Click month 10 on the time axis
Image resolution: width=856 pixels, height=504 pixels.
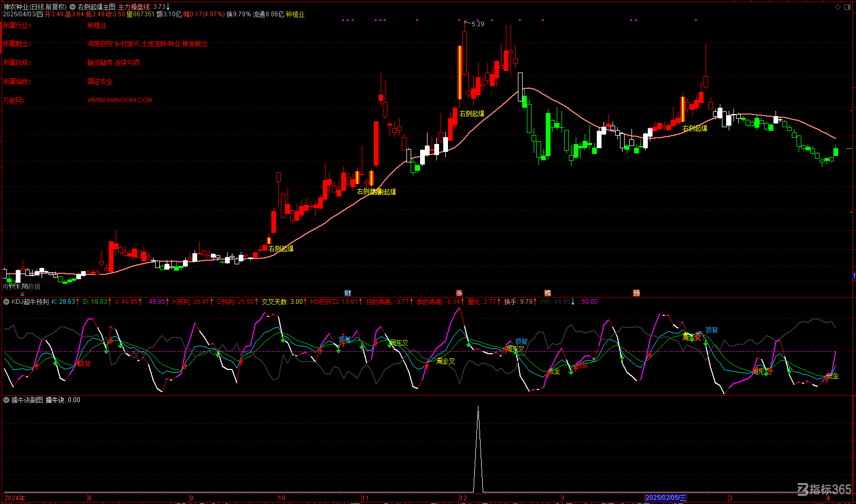282,498
